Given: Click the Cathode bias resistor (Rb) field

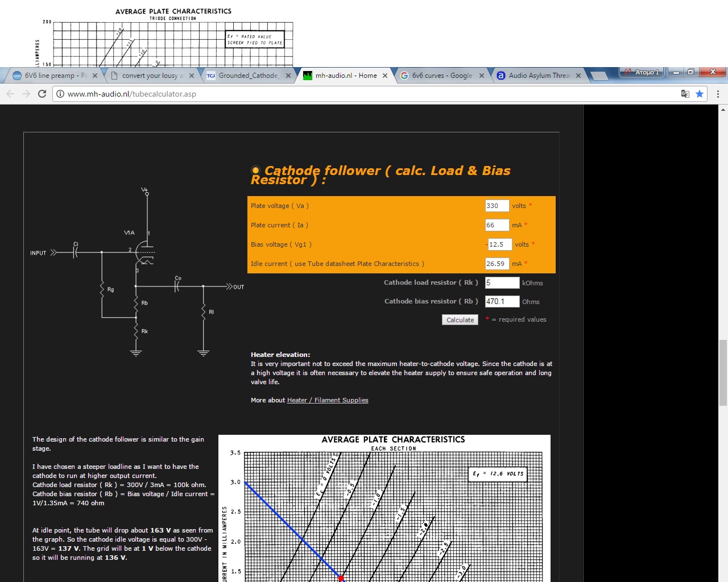Looking at the screenshot, I should (x=502, y=301).
